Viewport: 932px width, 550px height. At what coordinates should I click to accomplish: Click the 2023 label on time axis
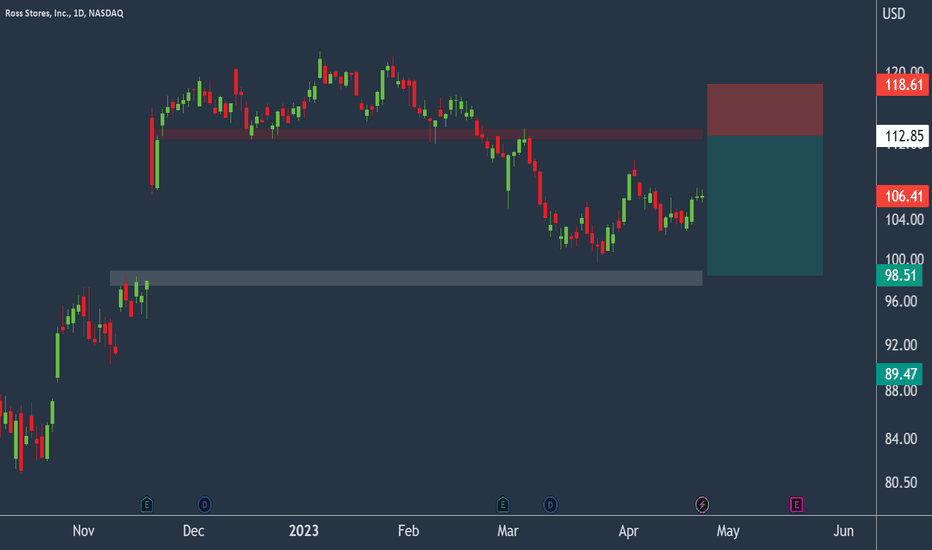tap(304, 530)
